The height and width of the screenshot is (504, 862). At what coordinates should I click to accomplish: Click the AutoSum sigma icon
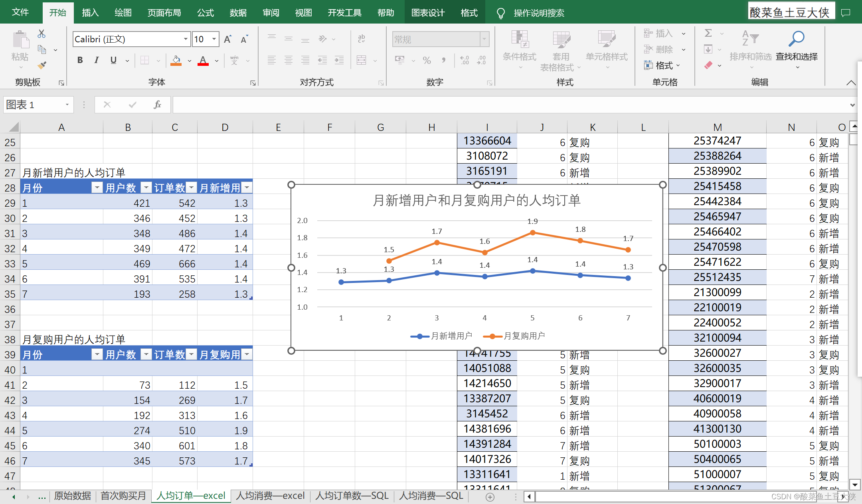708,33
